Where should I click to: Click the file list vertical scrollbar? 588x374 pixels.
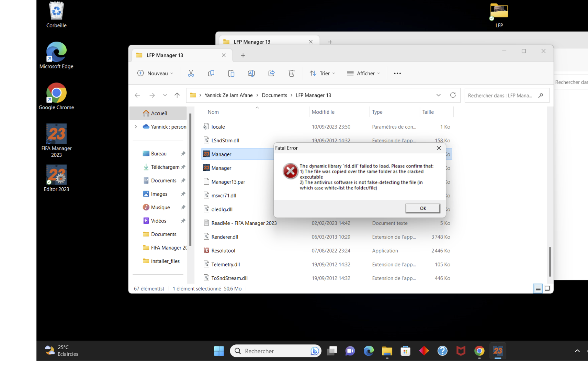pos(550,262)
